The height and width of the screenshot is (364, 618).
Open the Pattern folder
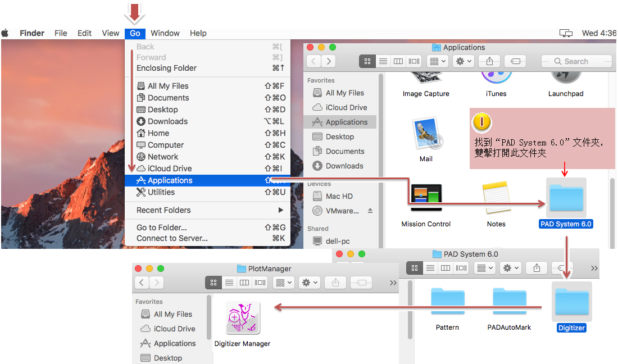coord(447,302)
